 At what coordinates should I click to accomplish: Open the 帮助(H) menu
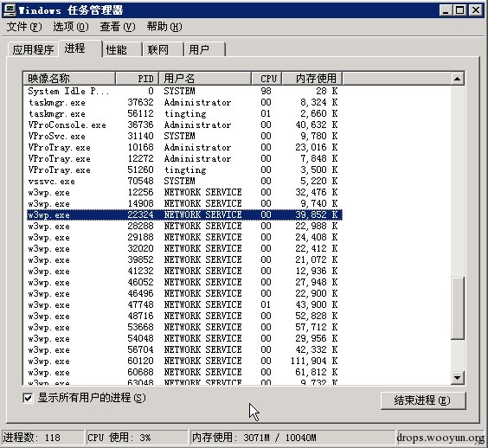click(x=164, y=27)
